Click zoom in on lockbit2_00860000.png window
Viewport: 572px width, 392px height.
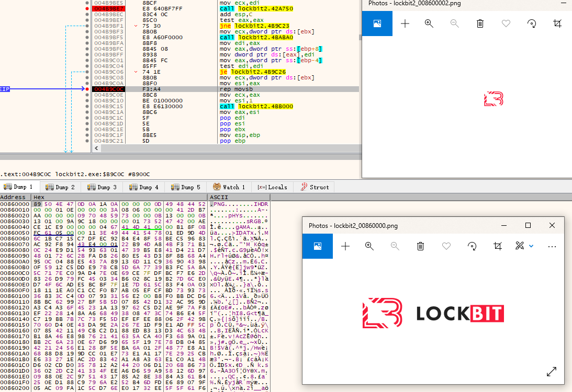click(x=369, y=246)
